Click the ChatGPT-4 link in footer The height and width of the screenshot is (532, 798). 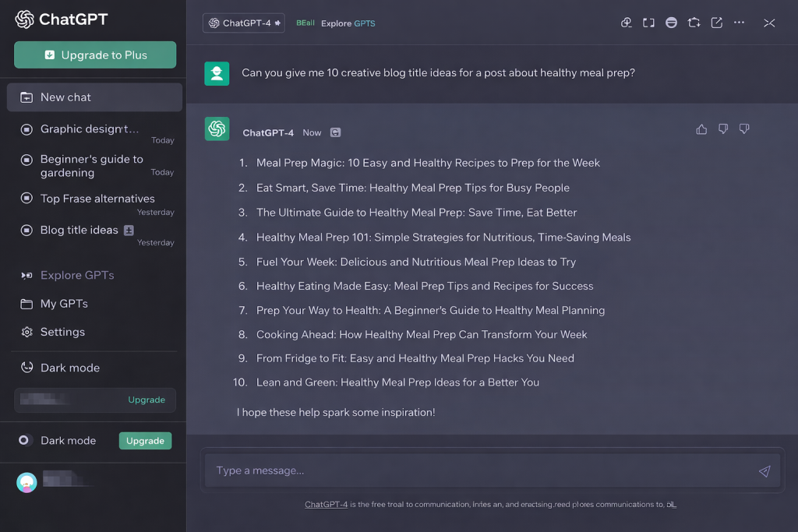coord(327,505)
